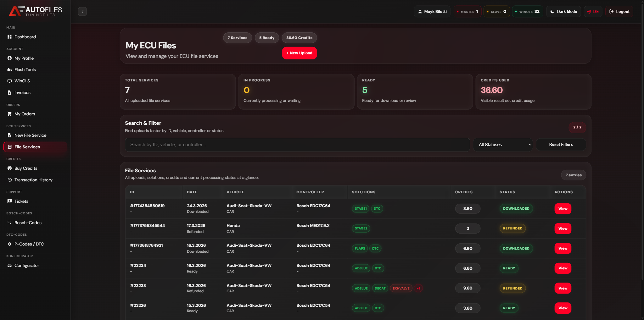Expand the +1 solutions badge on #23233

point(418,288)
